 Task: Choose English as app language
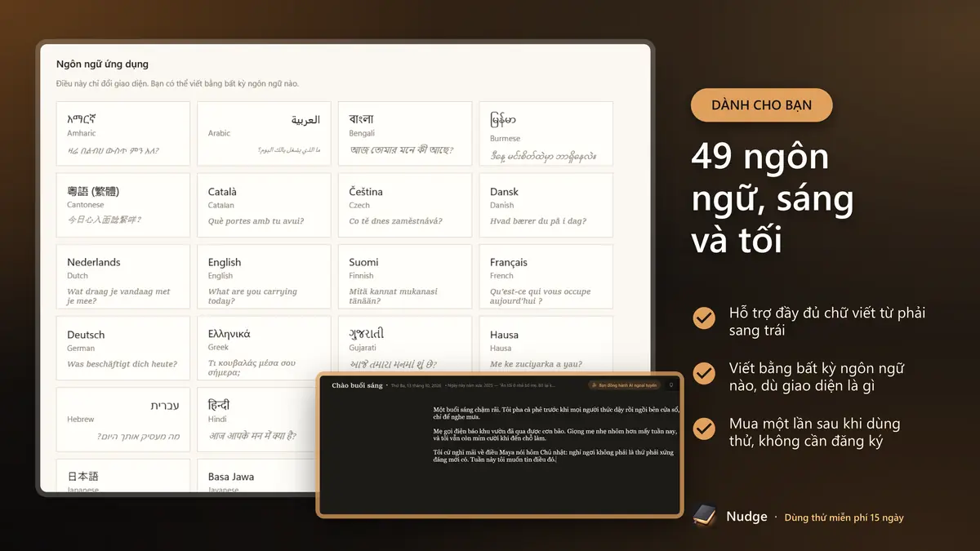264,277
